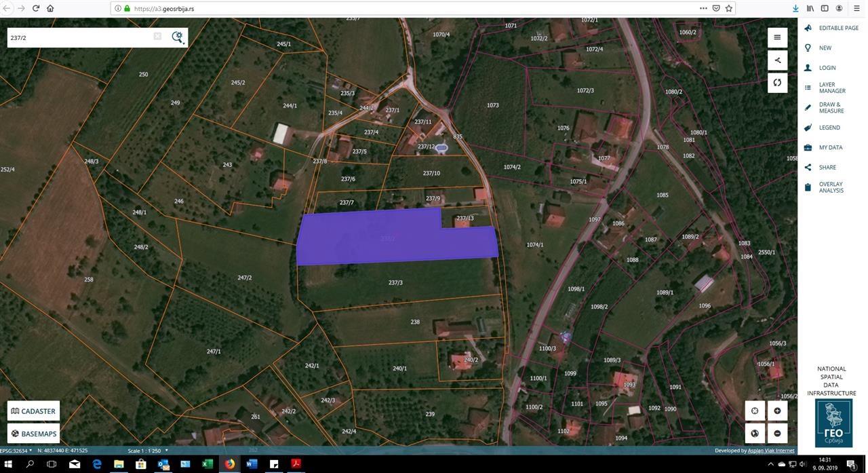Viewport: 868px width, 473px height.
Task: Click the search magnifier icon
Action: [x=176, y=37]
